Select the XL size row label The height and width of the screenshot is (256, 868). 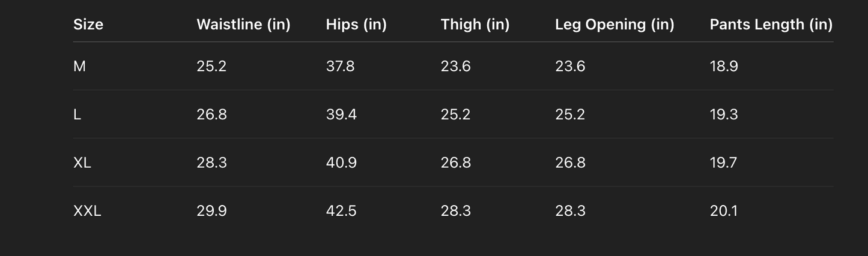[82, 162]
